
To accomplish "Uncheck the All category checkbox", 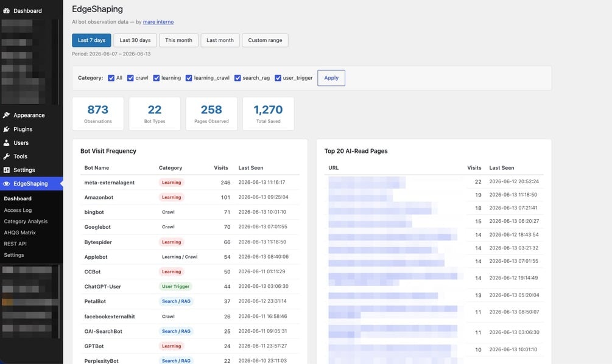I will 111,78.
